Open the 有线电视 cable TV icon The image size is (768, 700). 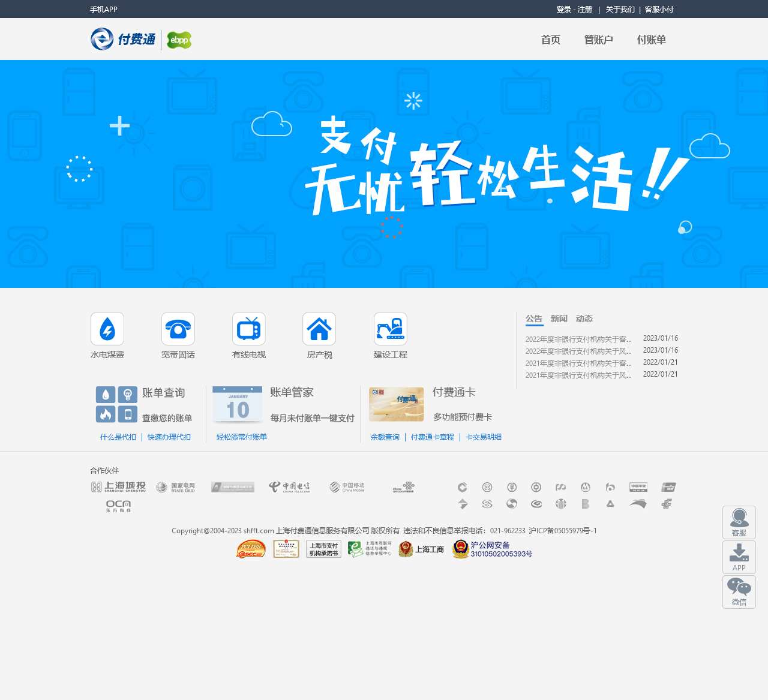tap(249, 329)
